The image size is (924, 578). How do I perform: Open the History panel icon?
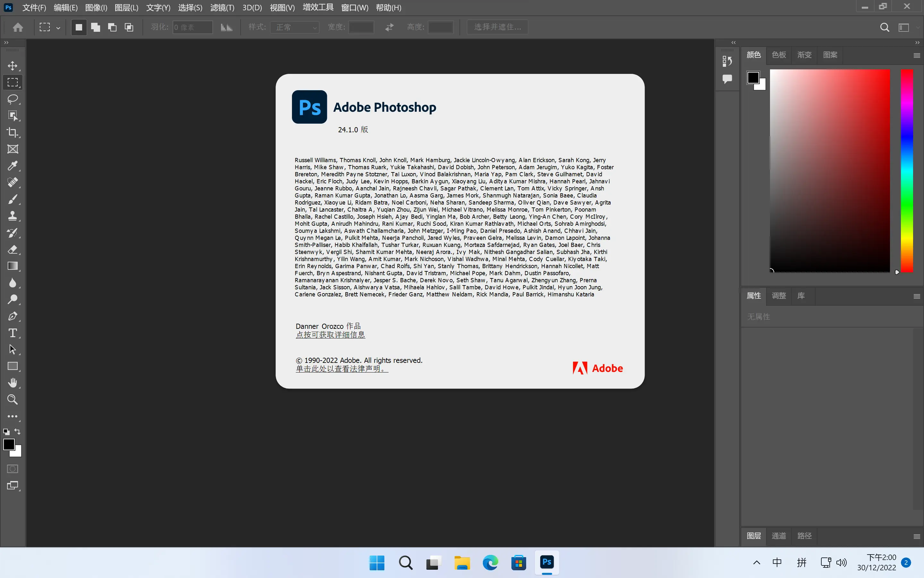tap(727, 61)
